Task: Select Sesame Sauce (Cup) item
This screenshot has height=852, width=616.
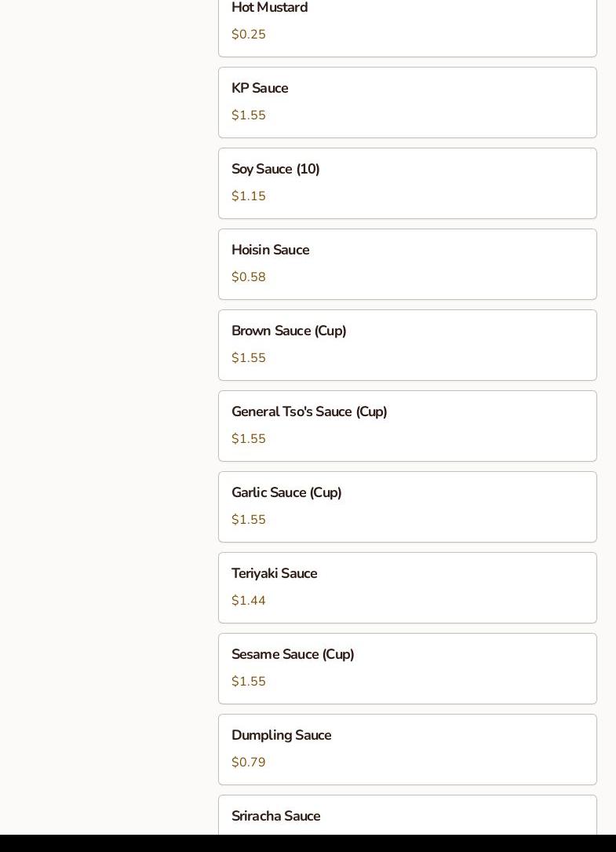Action: (406, 668)
